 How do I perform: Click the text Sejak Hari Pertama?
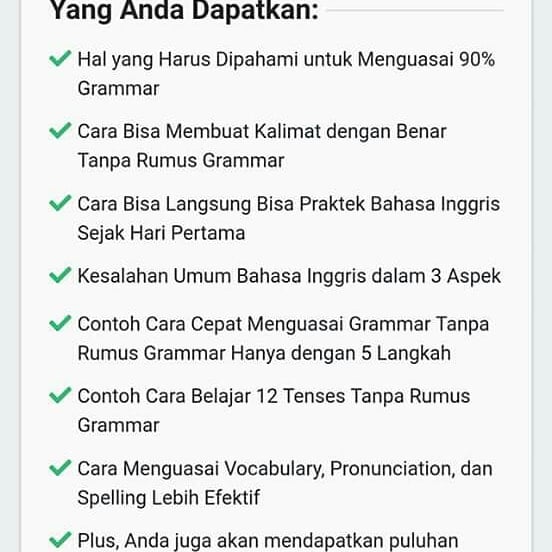(161, 233)
